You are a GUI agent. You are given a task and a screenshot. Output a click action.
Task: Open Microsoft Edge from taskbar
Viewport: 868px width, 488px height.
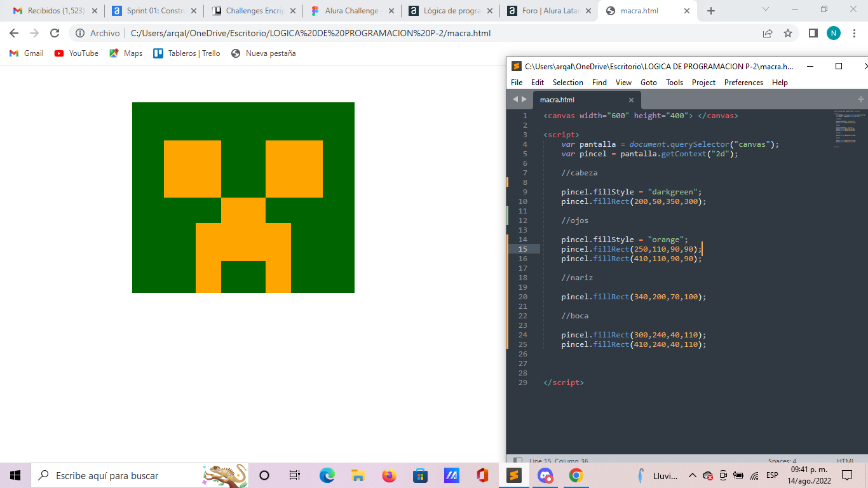click(327, 475)
